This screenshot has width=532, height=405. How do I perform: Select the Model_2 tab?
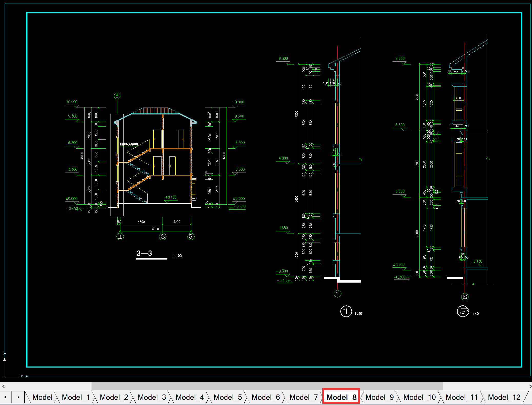[x=114, y=397]
